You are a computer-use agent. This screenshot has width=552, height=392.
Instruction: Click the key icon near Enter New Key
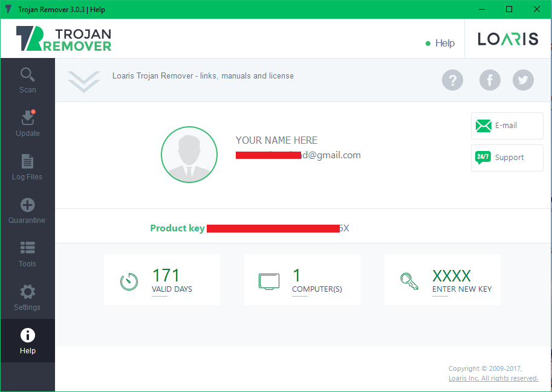409,281
